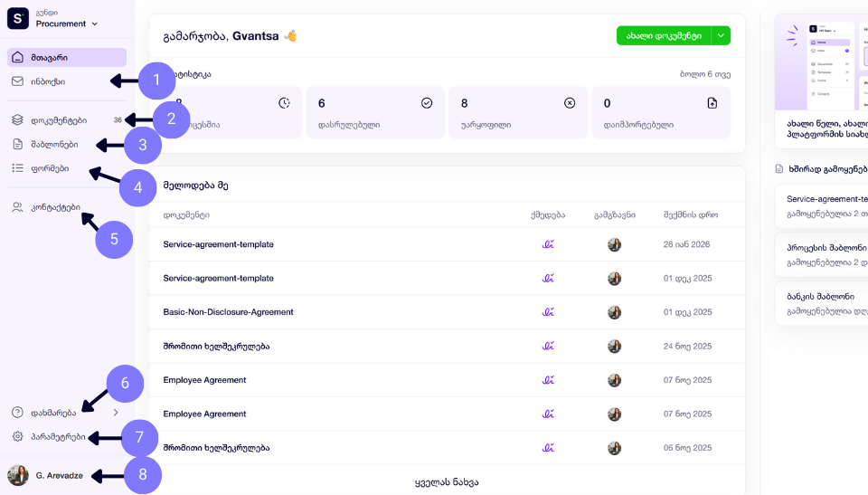Click the help question mark icon
The image size is (868, 495).
(x=18, y=413)
